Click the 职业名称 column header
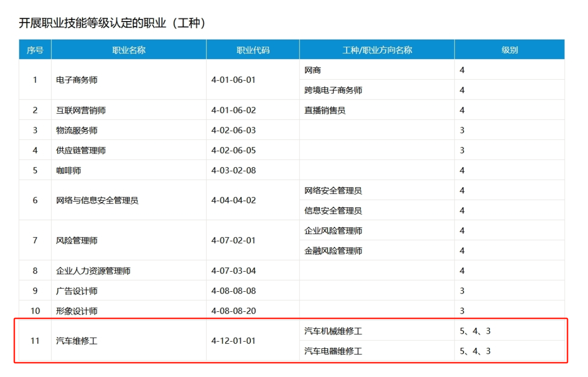Viewport: 588px width, 377px height. pyautogui.click(x=129, y=50)
